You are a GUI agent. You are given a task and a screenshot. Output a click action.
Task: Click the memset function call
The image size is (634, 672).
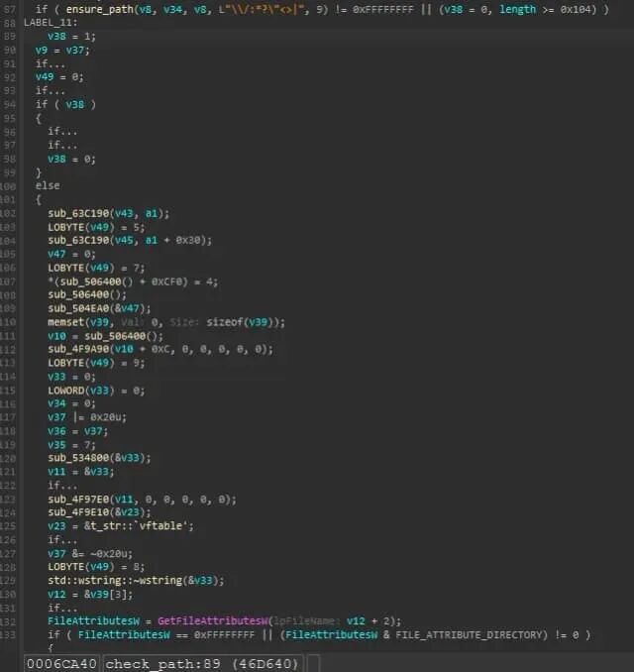point(65,322)
